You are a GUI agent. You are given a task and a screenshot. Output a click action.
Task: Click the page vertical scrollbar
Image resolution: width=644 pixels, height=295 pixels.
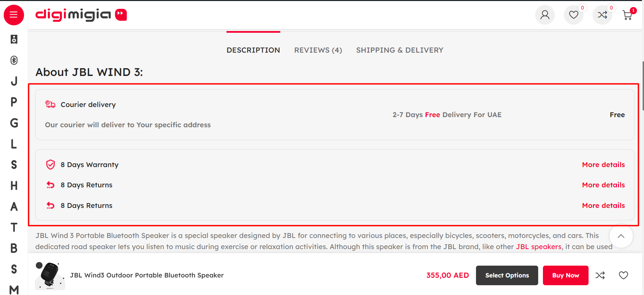643,86
